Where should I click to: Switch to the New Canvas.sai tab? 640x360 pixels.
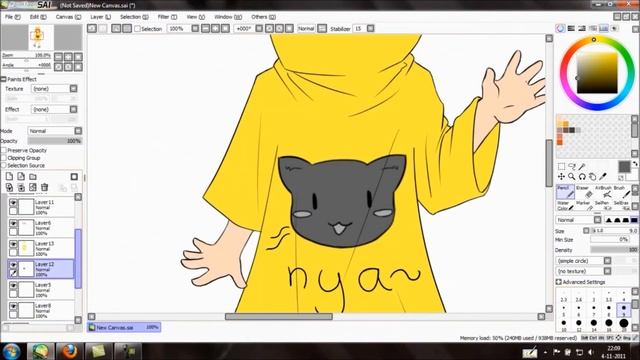click(124, 327)
